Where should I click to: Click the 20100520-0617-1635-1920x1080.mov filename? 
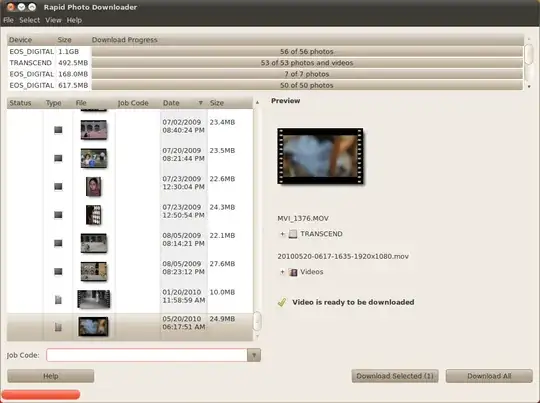343,256
